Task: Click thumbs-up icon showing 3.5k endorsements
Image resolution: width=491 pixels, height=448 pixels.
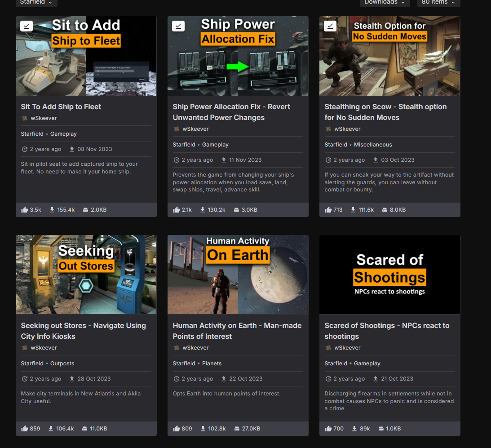Action: tap(24, 210)
